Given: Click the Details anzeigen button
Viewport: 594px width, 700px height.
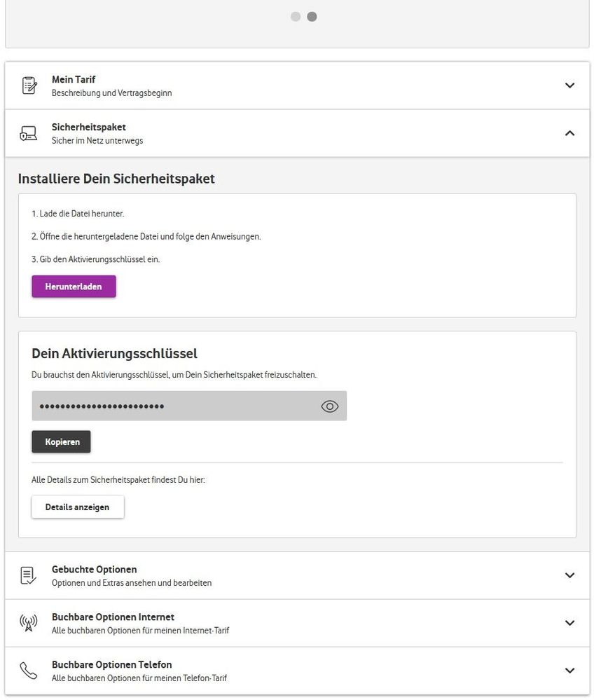Looking at the screenshot, I should tap(78, 507).
